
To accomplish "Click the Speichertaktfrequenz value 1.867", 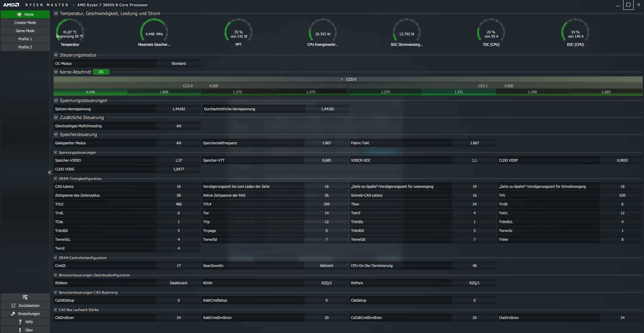I will point(327,143).
